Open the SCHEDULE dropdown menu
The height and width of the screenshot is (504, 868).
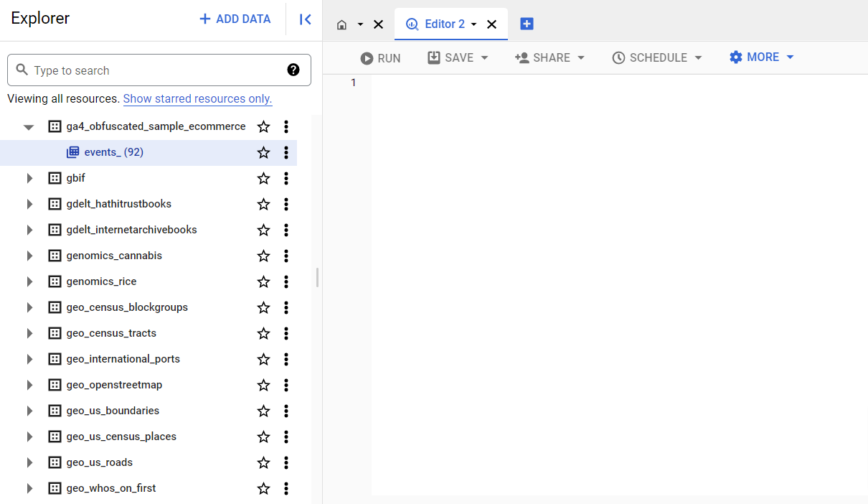pyautogui.click(x=698, y=57)
